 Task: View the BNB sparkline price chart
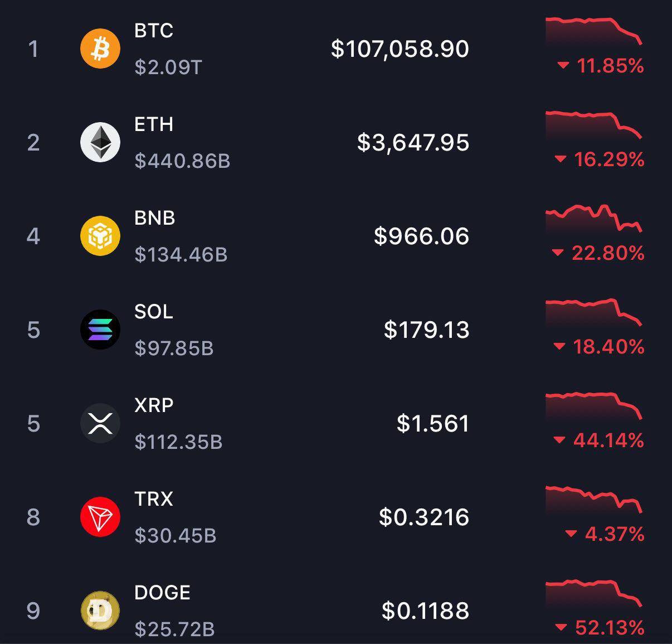coord(593,219)
